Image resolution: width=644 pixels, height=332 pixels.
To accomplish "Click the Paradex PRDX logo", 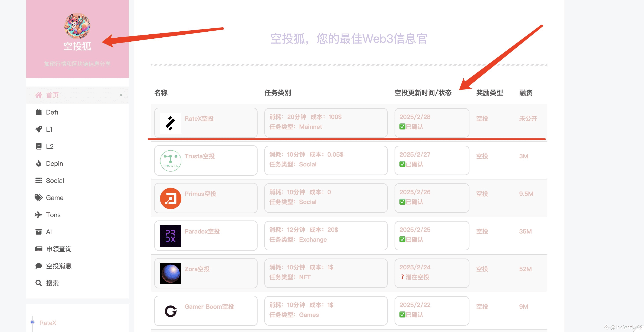I will pos(170,236).
